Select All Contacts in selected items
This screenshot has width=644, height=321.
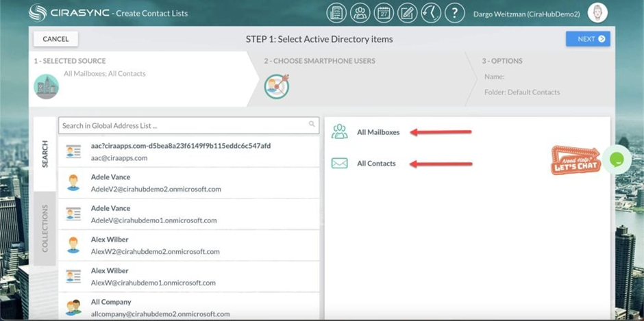[376, 164]
